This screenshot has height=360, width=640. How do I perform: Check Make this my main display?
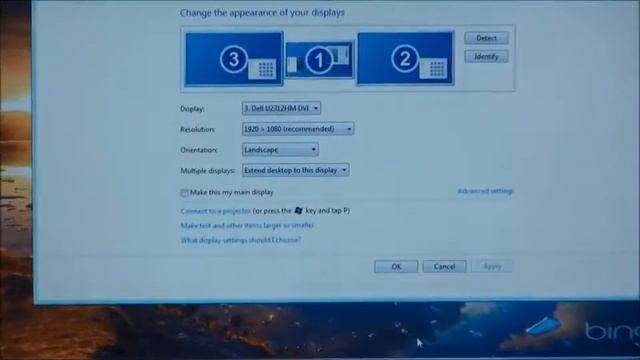click(184, 193)
